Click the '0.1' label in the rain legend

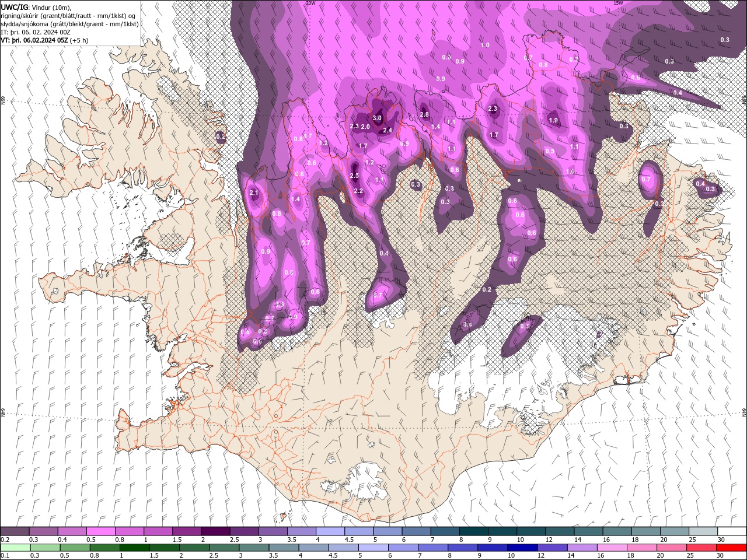click(x=5, y=556)
